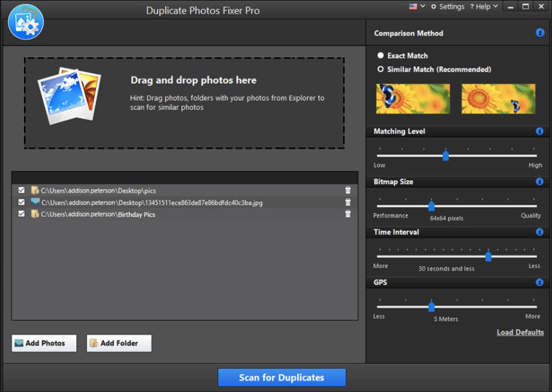Click the left sunflower butterfly sample image
Screen dimensions: 552x392
pyautogui.click(x=413, y=99)
